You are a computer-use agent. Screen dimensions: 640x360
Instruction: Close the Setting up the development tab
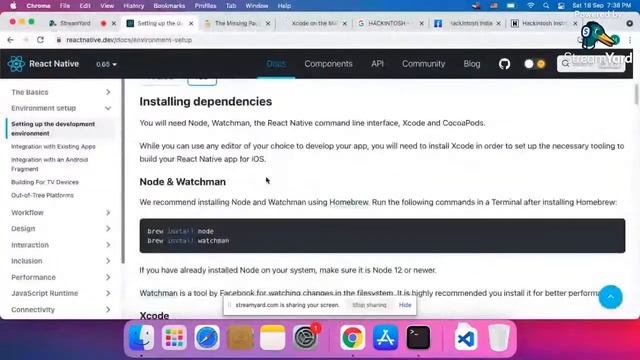(x=191, y=24)
